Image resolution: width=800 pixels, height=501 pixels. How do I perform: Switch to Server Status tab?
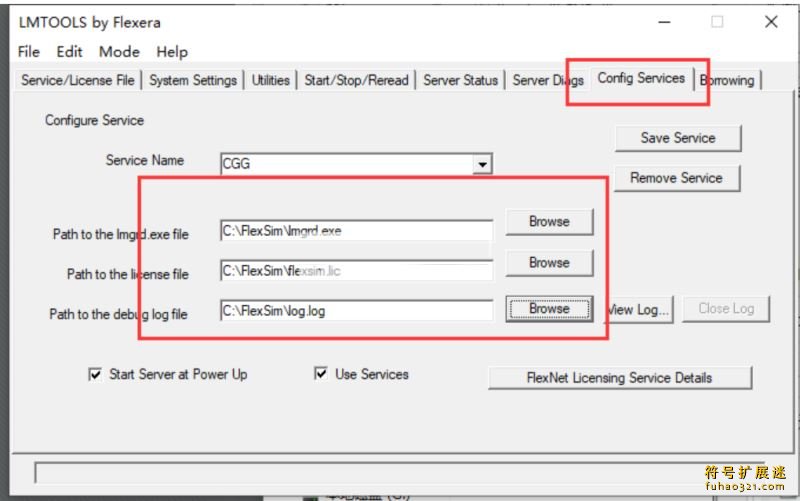(460, 80)
